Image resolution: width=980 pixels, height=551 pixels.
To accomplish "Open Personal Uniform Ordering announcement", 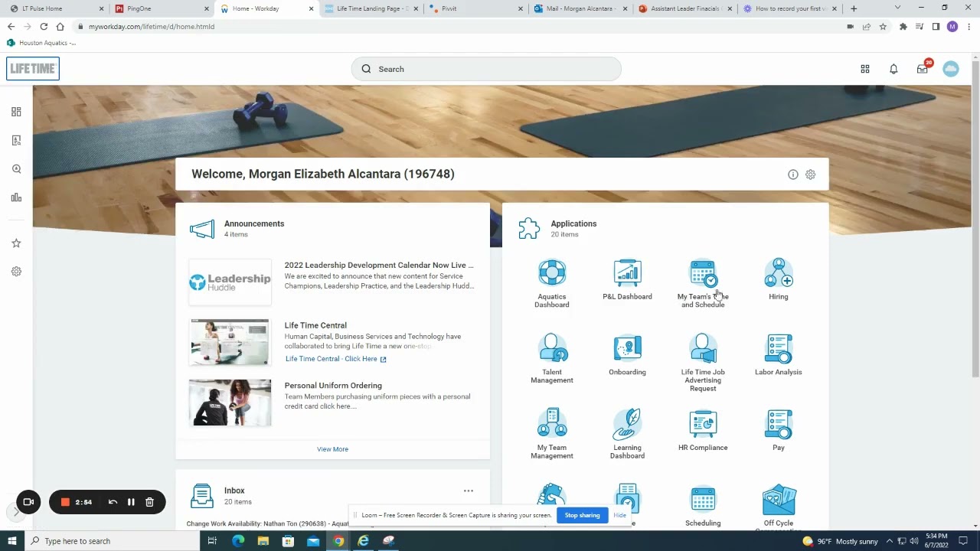I will 333,386.
